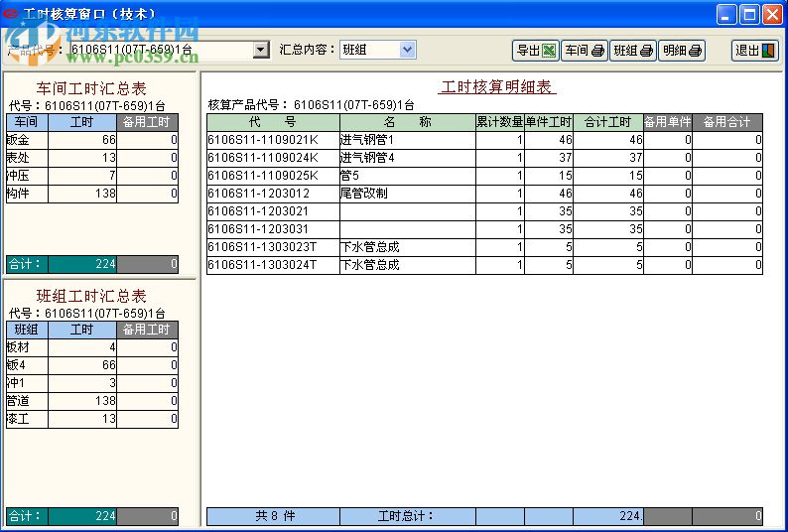Image resolution: width=788 pixels, height=532 pixels.
Task: Click the 备用单件 column header
Action: click(668, 122)
